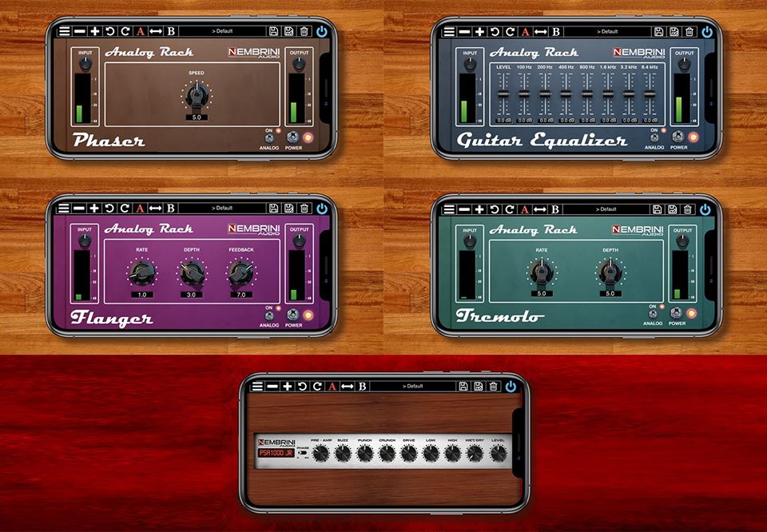Undo in the Guitar Equalizer toolbar
This screenshot has height=532, width=767.
coord(495,32)
